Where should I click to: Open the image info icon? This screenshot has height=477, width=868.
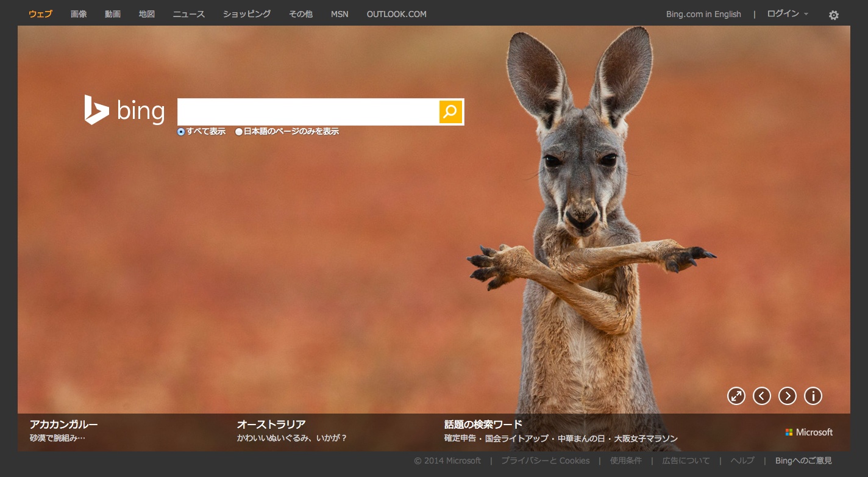(x=813, y=396)
